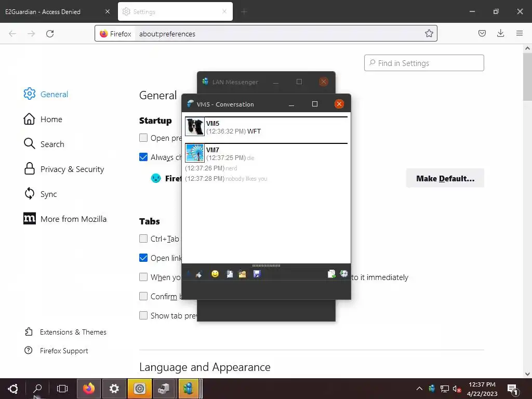
Task: Show hidden tray icons chevron
Action: coord(419,389)
